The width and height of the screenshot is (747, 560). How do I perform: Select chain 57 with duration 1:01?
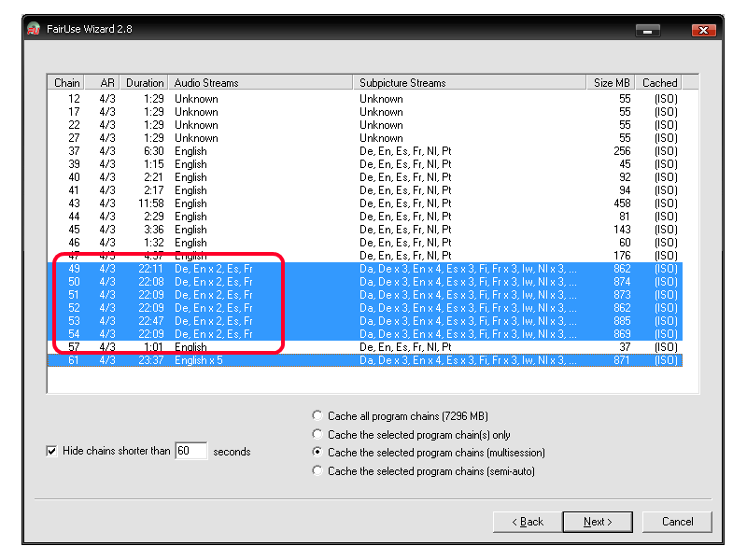(x=365, y=347)
